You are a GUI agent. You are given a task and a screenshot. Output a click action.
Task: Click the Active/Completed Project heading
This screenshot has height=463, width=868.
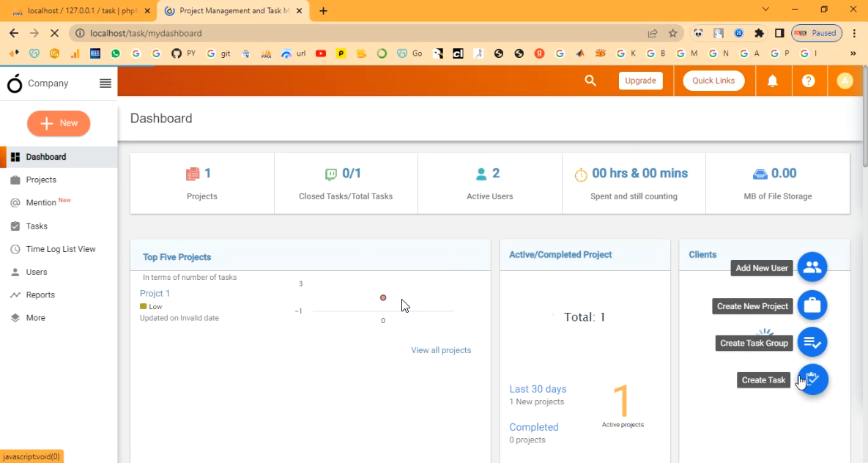[x=560, y=255]
